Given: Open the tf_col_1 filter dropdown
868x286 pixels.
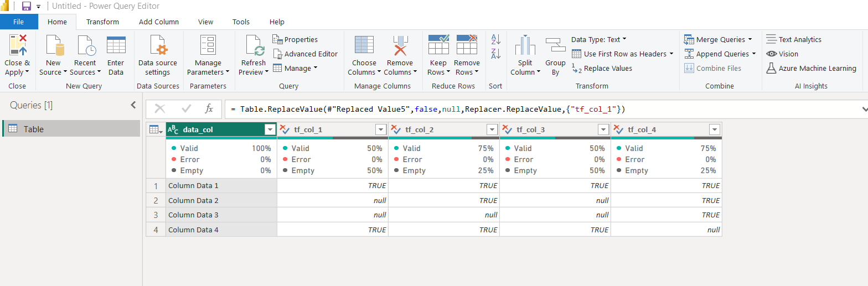Looking at the screenshot, I should (381, 129).
